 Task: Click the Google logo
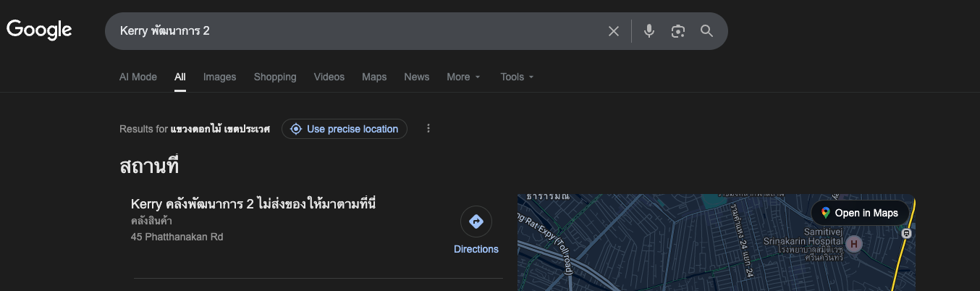pos(39,30)
